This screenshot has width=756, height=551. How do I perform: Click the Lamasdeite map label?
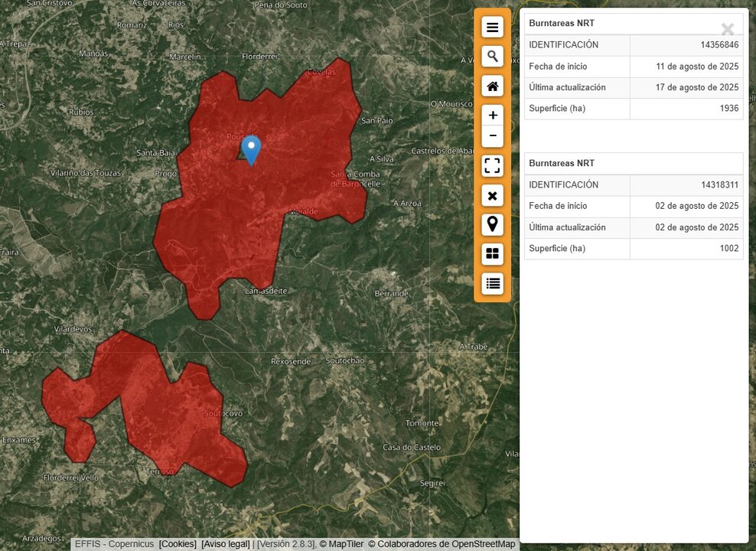pyautogui.click(x=266, y=291)
